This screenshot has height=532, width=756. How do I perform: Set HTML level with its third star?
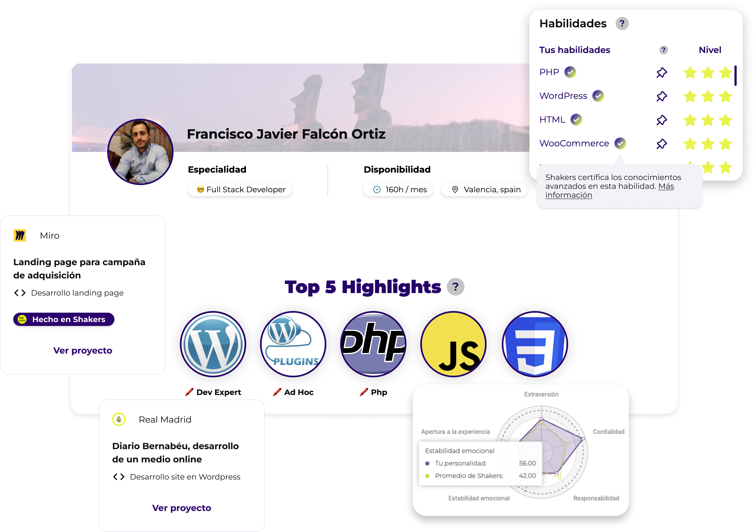[725, 120]
